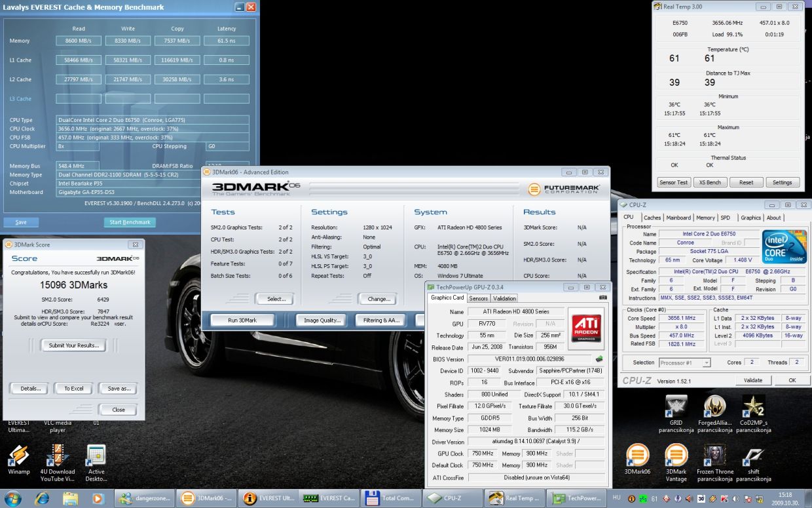Click the To Excel button in 3DMark Score

(x=73, y=388)
